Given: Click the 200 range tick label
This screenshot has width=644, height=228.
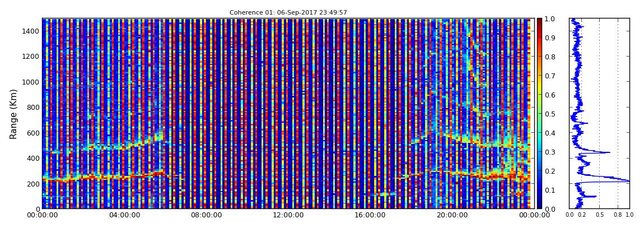Looking at the screenshot, I should click(x=33, y=184).
